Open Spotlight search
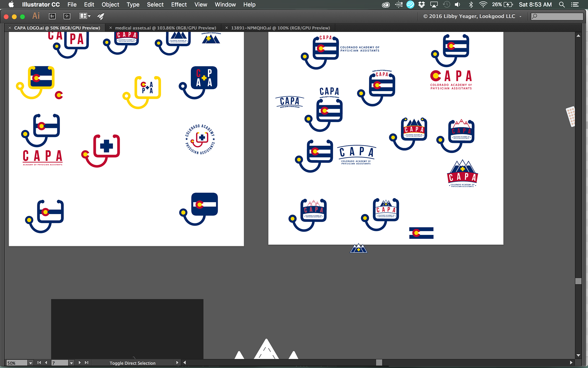 (562, 5)
